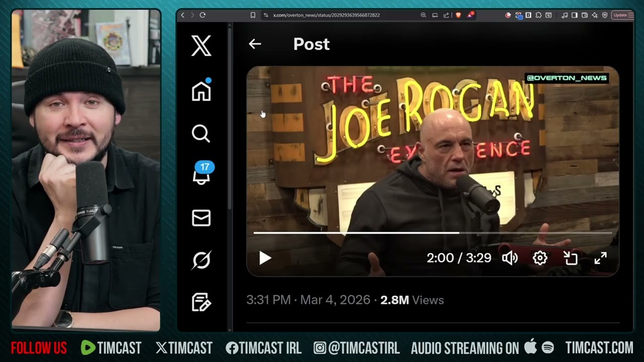Toggle picture-in-picture for video
644x362 pixels.
[x=571, y=258]
